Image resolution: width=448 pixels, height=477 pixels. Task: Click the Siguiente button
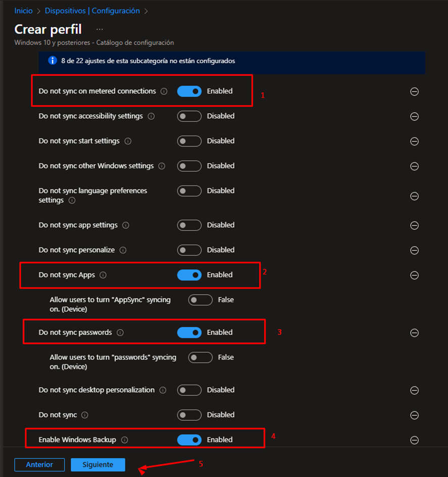tap(98, 465)
